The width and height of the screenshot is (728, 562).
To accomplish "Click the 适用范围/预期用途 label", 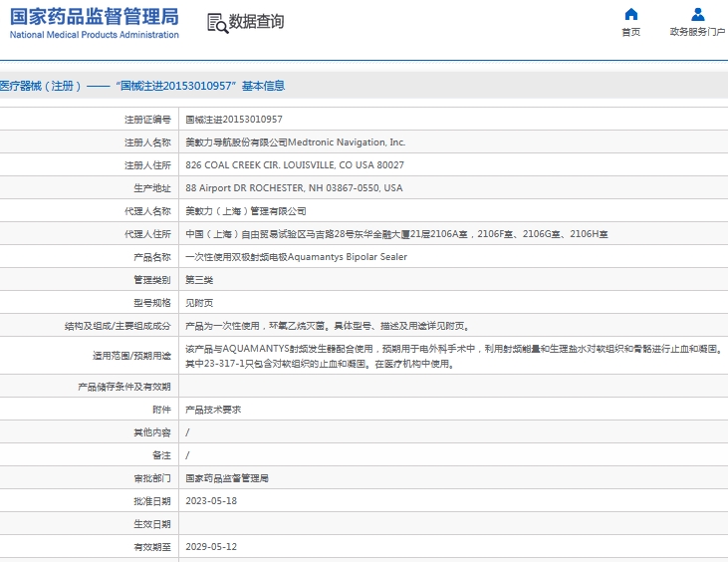I will (x=131, y=356).
